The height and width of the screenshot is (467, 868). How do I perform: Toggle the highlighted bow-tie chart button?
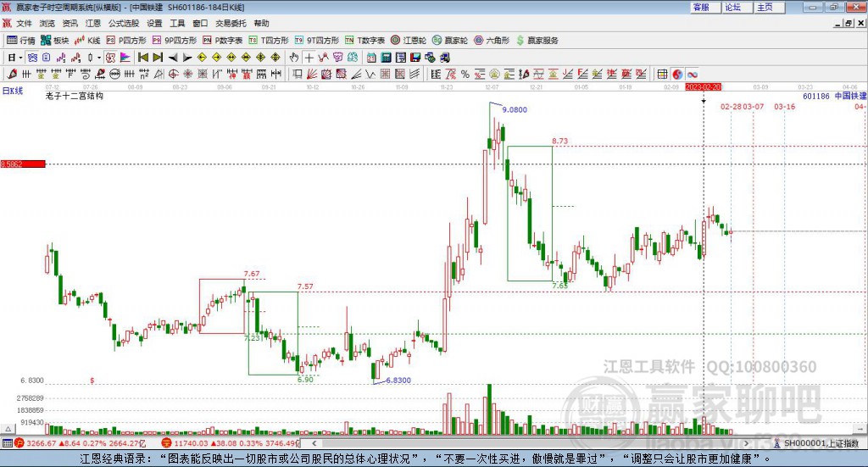tap(32, 58)
